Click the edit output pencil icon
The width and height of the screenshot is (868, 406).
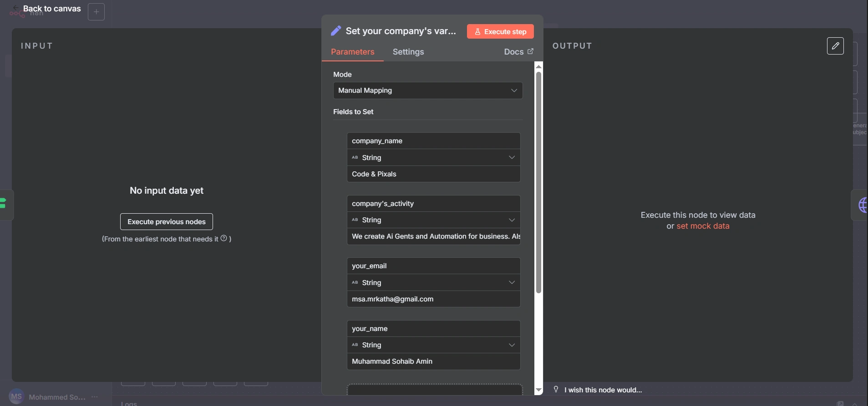[x=835, y=46]
